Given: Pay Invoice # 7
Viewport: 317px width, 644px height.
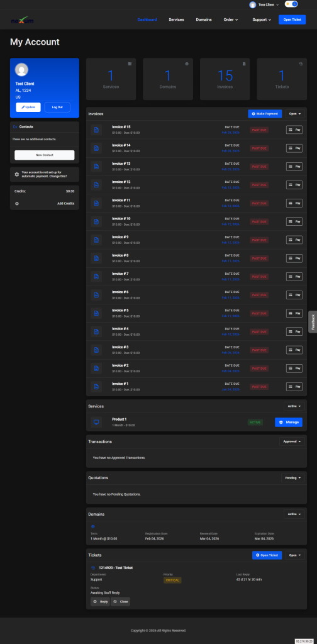Looking at the screenshot, I should pos(294,277).
